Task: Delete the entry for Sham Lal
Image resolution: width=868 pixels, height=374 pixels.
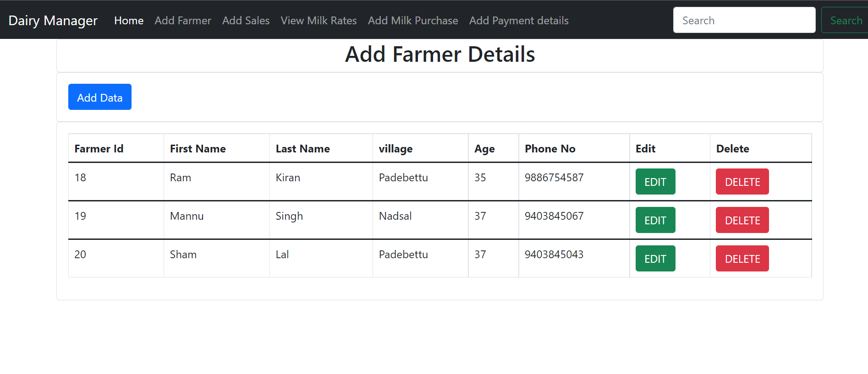Action: pos(742,258)
